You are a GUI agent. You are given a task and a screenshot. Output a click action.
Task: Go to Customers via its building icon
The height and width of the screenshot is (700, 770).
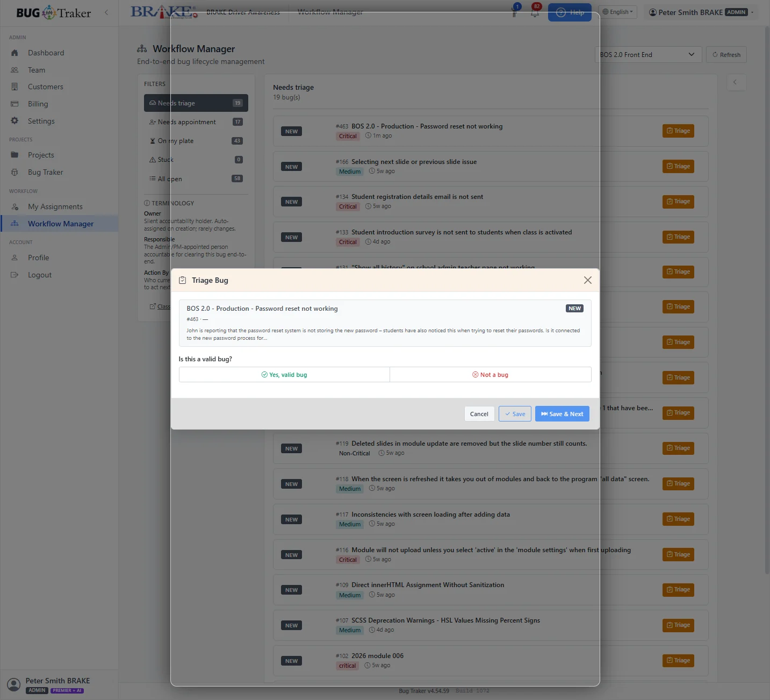(15, 87)
